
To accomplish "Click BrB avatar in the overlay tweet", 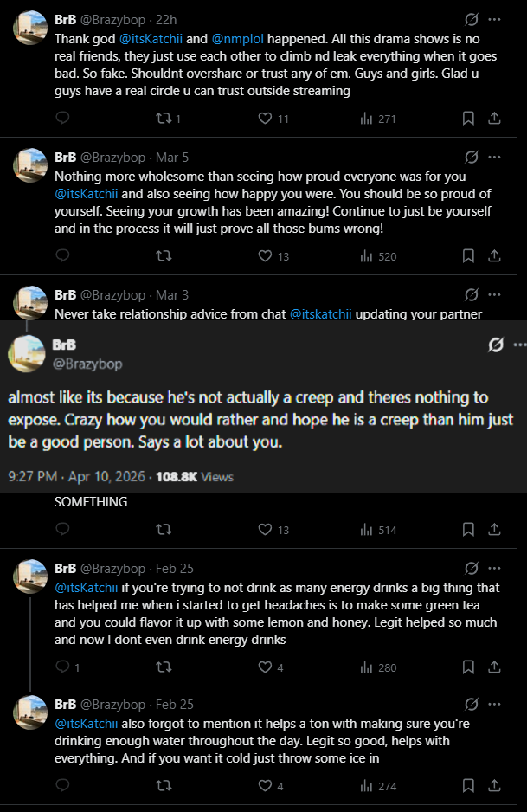I will pos(27,351).
